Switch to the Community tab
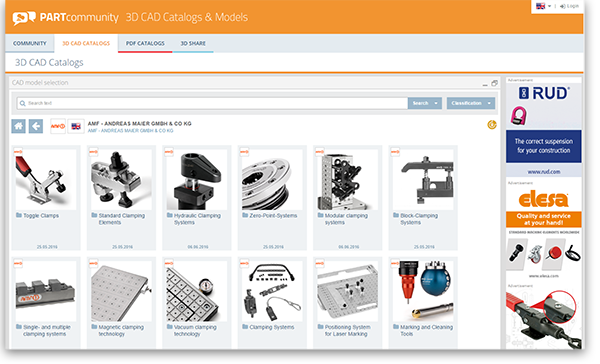Viewport: 600px width, 364px height. 29,43
